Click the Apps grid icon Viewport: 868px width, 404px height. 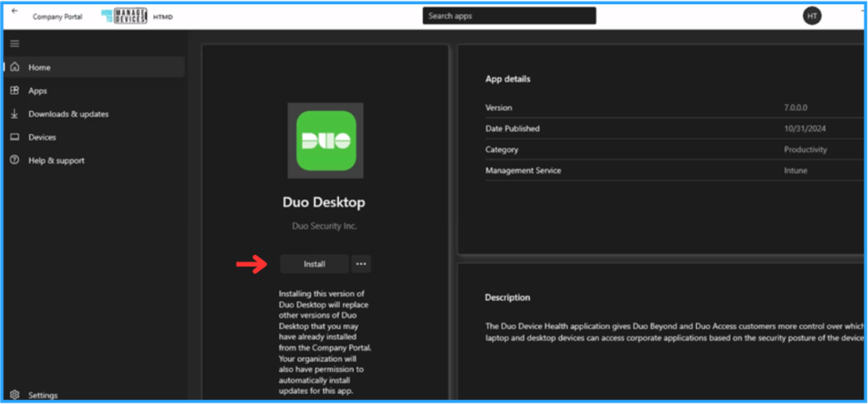tap(15, 91)
